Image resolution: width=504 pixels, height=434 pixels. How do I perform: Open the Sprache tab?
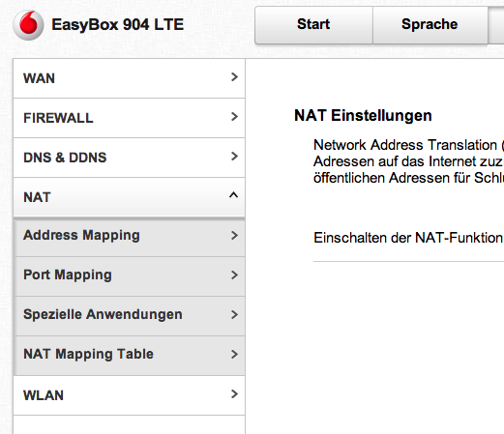click(430, 25)
